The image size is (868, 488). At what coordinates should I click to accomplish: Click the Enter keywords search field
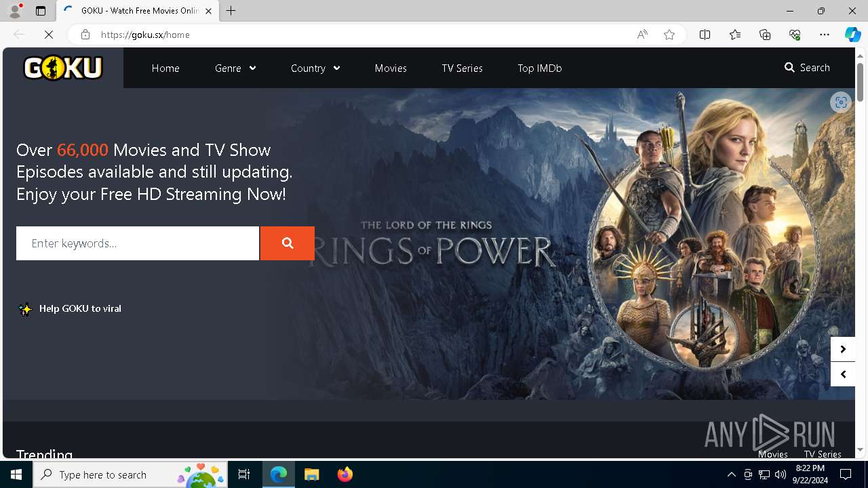pyautogui.click(x=138, y=243)
